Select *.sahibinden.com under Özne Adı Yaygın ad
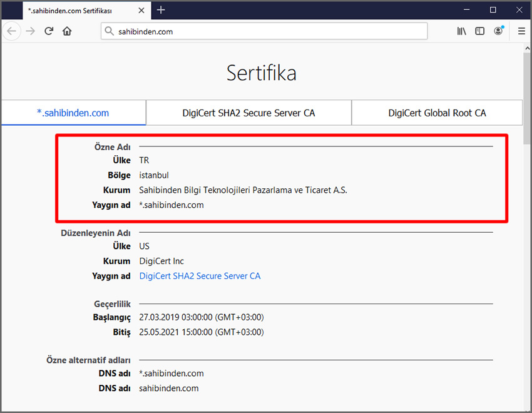532x413 pixels. click(x=171, y=205)
